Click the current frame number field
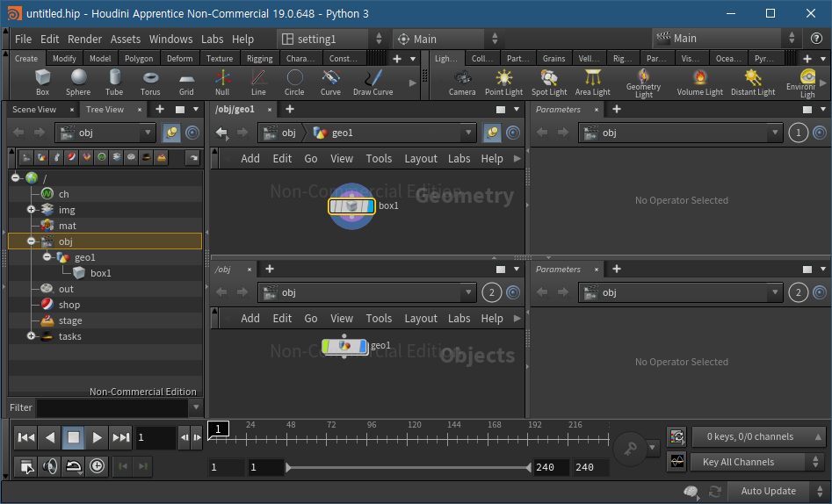This screenshot has width=832, height=504. coord(156,437)
